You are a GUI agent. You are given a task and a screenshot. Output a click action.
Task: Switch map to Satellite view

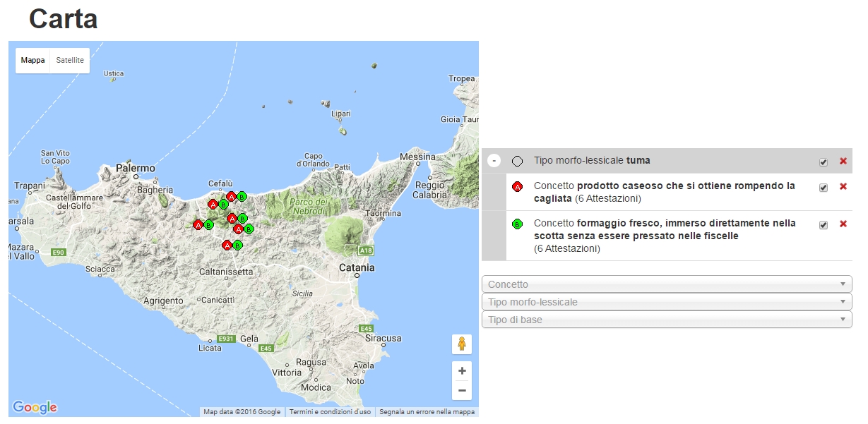(x=70, y=61)
